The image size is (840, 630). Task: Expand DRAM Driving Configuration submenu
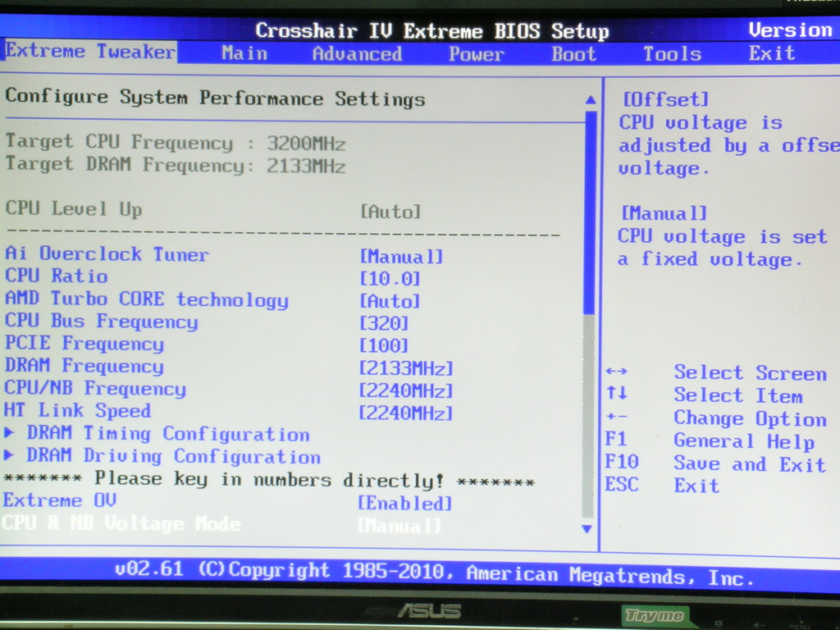[x=162, y=456]
